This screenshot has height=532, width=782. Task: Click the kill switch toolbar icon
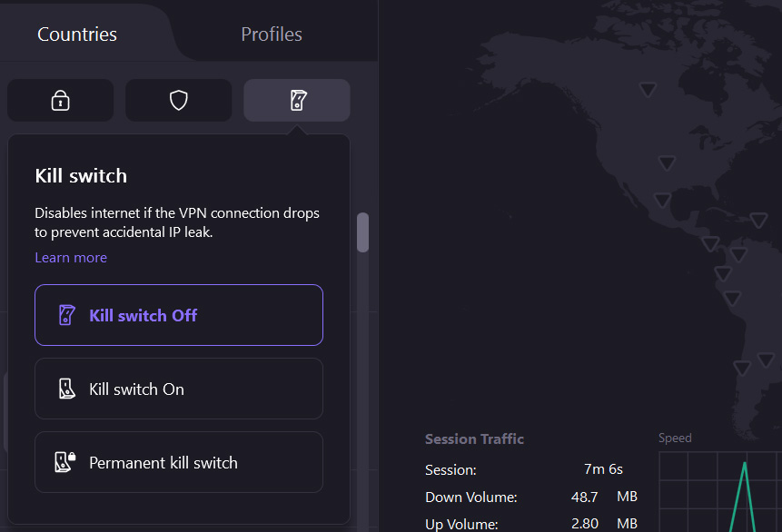[296, 100]
